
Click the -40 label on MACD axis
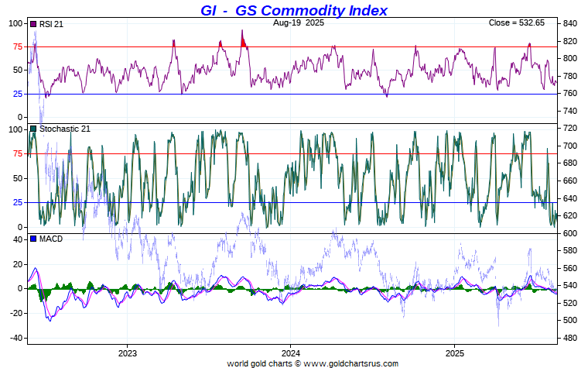coord(14,338)
